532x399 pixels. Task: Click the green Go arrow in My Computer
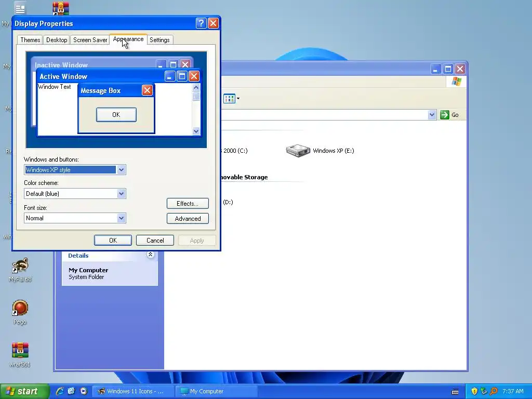point(445,115)
